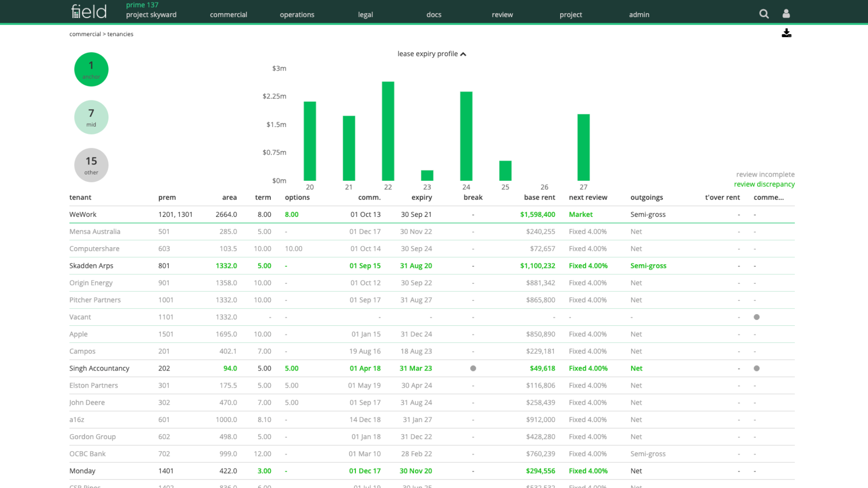Click the 2024 expiry bar
Screen dimensions: 868x488
(466, 136)
